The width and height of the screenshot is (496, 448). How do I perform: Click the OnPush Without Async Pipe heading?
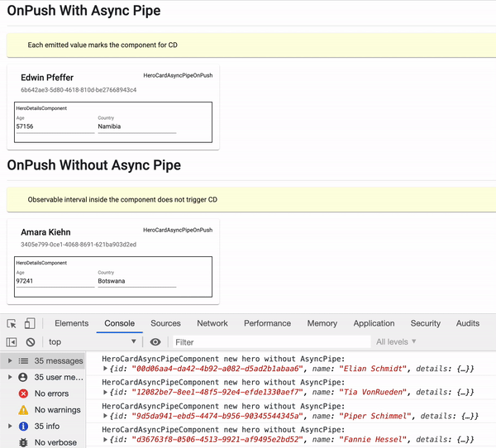click(94, 165)
